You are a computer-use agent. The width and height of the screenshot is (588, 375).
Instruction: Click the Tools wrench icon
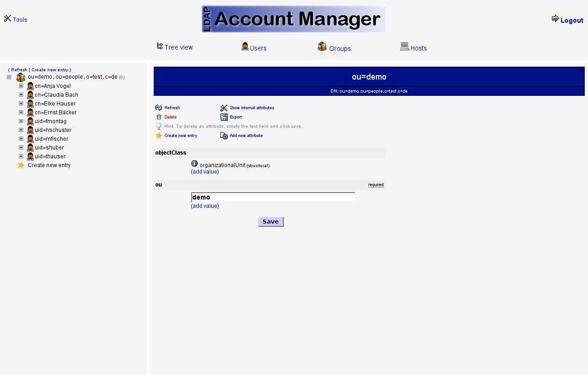point(7,19)
